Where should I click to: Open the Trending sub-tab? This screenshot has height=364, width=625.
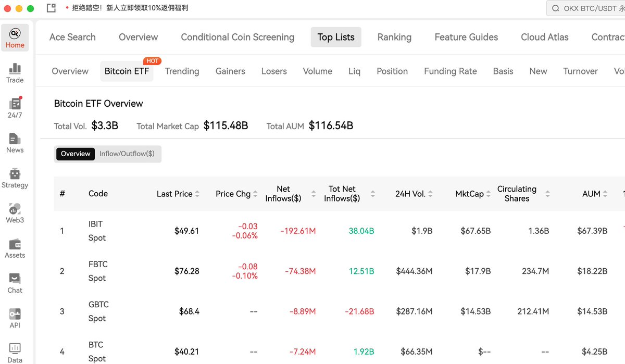tap(182, 71)
